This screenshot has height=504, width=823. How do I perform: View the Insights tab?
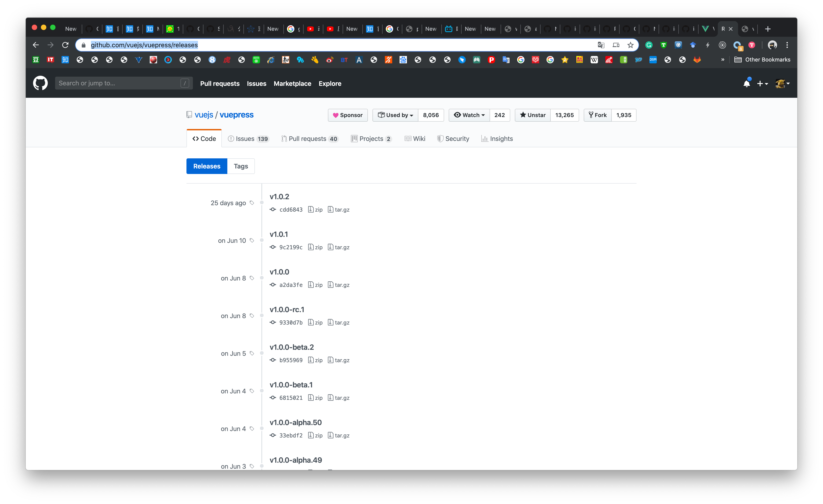point(497,139)
